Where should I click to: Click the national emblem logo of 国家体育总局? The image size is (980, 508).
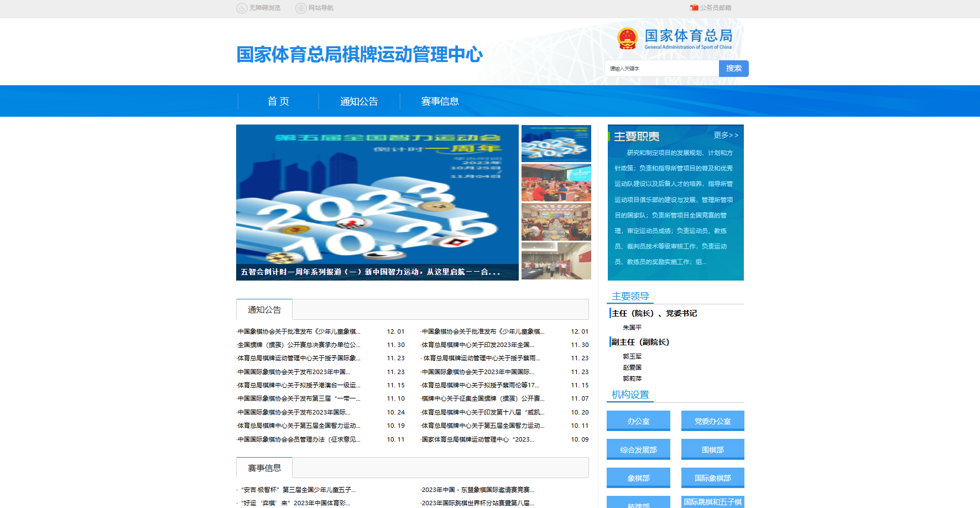tap(628, 39)
